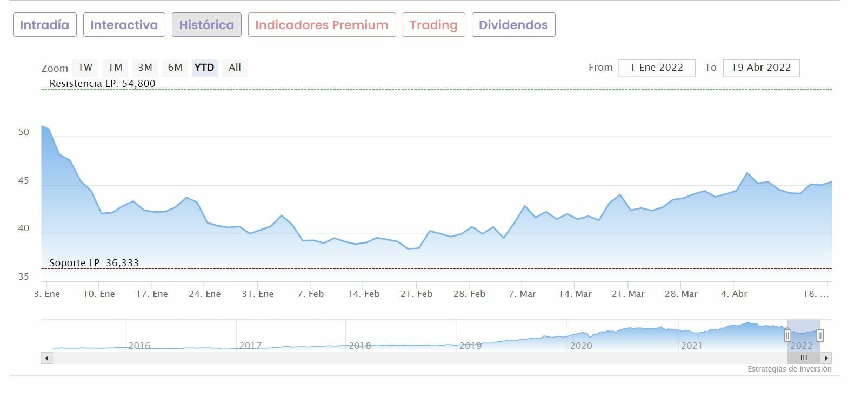Select the 6M zoom range
The height and width of the screenshot is (398, 868).
pos(175,68)
